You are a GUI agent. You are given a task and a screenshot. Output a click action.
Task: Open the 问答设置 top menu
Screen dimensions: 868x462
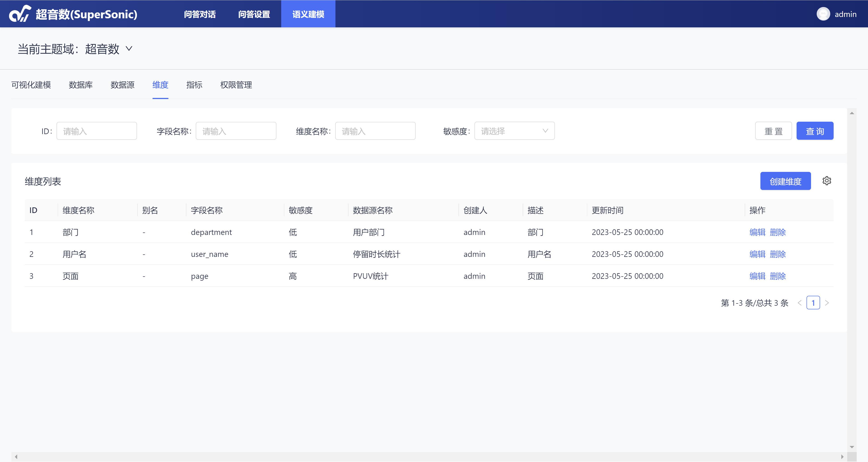click(254, 14)
